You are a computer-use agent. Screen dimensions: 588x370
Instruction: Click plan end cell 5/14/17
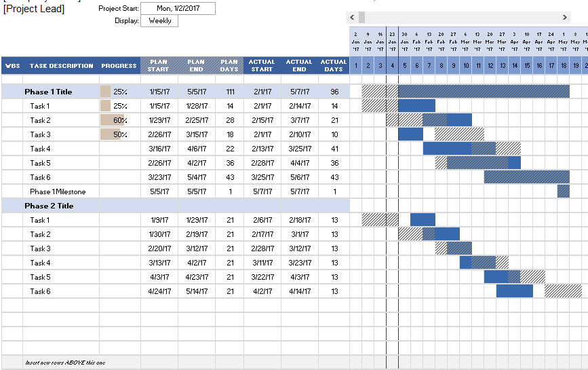tap(197, 291)
